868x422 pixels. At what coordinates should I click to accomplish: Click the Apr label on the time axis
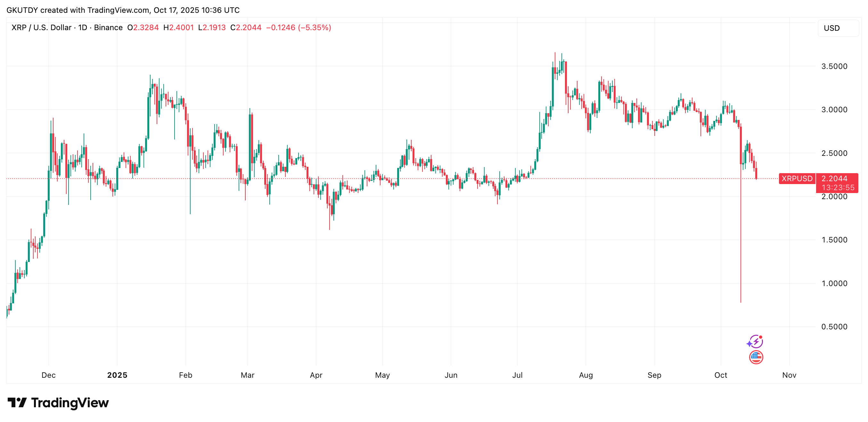pyautogui.click(x=316, y=375)
